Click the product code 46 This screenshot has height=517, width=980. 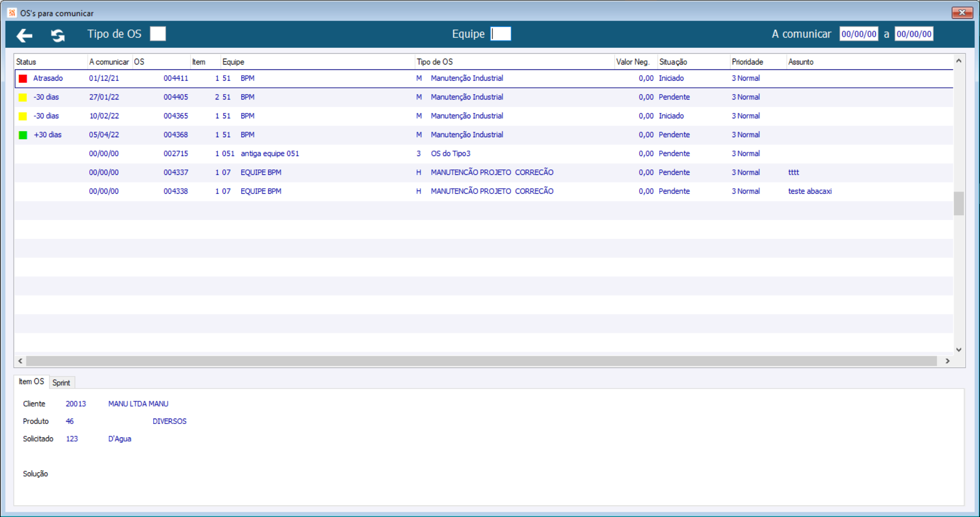click(70, 422)
